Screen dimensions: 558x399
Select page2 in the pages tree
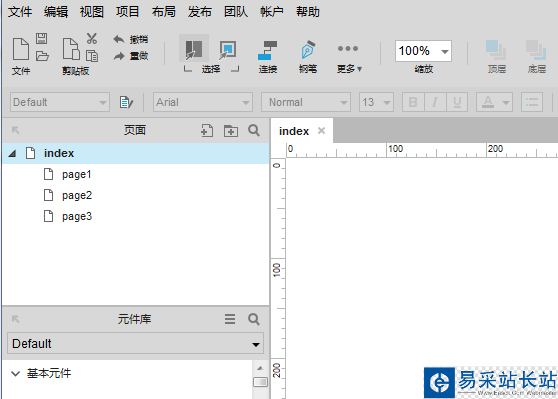tap(77, 195)
